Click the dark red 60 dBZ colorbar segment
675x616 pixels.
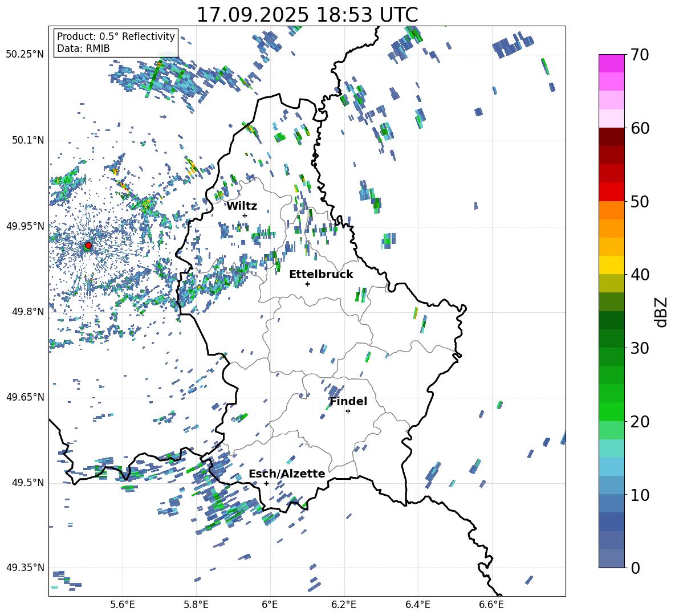[x=611, y=137]
